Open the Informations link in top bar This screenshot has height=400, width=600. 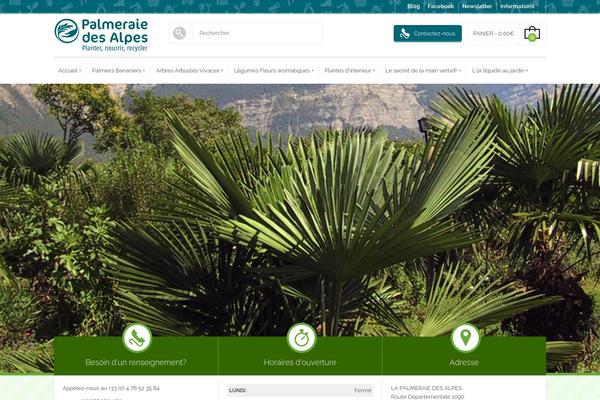tap(517, 6)
